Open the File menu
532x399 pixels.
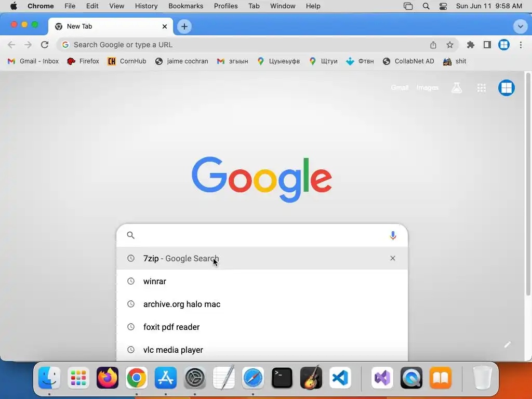(x=70, y=6)
